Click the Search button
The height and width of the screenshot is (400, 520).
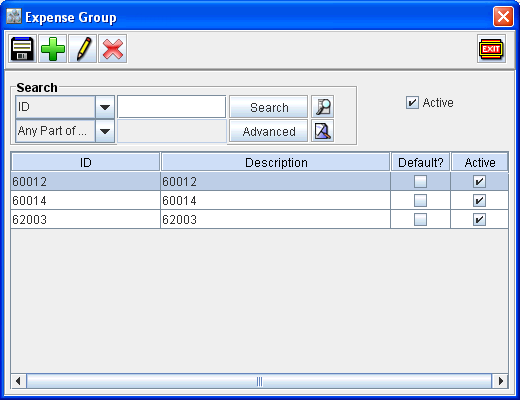pyautogui.click(x=269, y=107)
